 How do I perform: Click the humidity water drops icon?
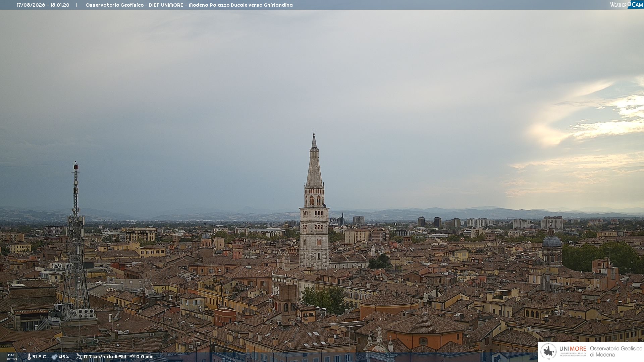pos(54,357)
